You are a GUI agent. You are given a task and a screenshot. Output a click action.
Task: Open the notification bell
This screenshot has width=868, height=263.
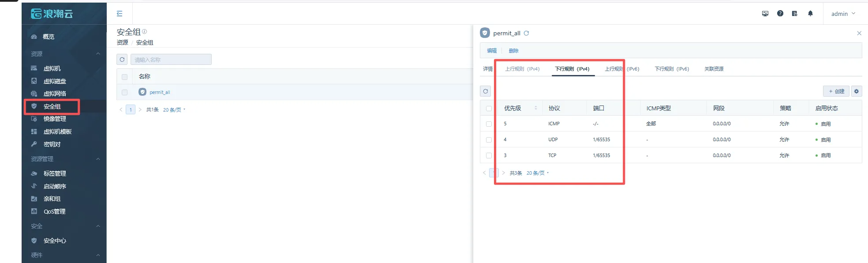(x=810, y=14)
